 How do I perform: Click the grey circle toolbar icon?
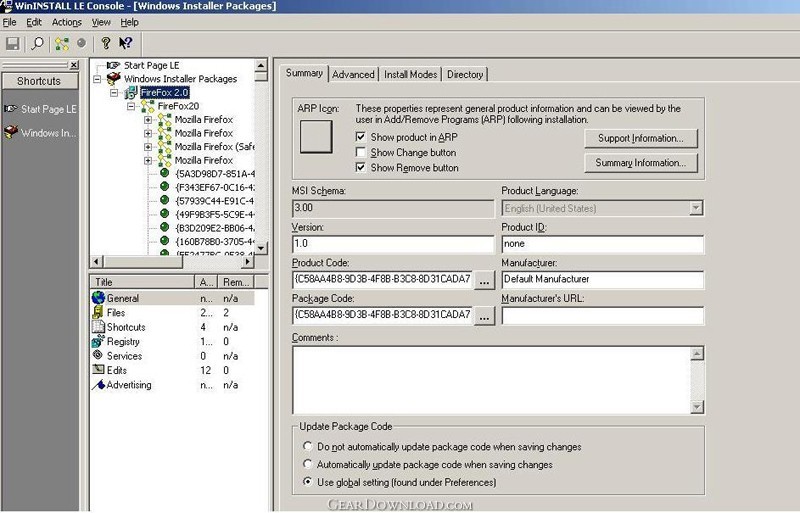pyautogui.click(x=82, y=43)
